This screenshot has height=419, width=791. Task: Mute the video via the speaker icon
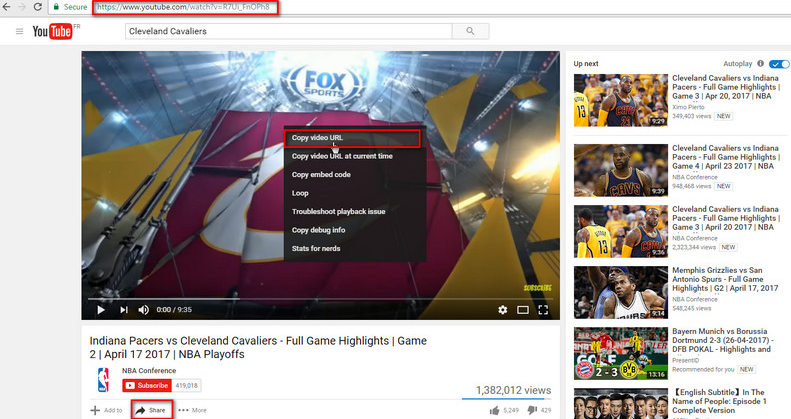point(144,310)
